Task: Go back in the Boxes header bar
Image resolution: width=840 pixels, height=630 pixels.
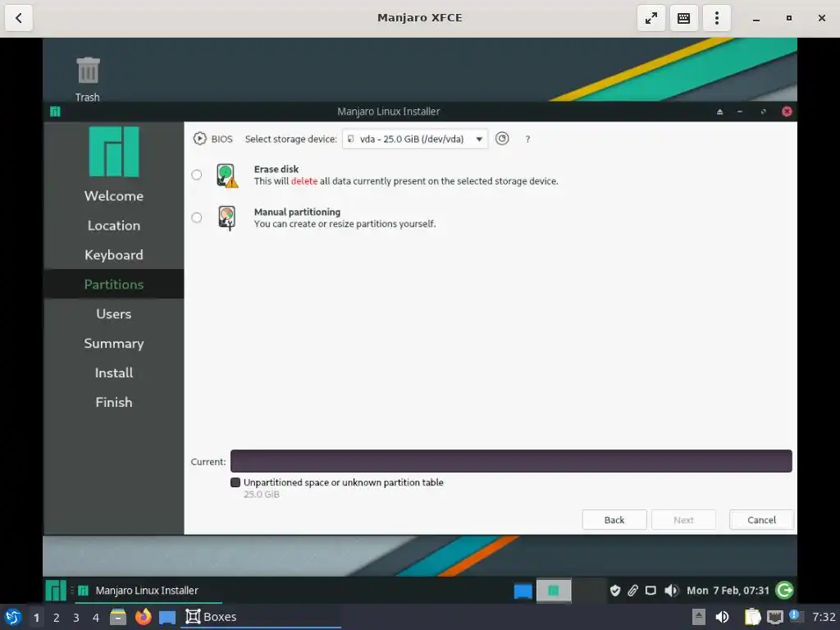Action: pos(19,18)
